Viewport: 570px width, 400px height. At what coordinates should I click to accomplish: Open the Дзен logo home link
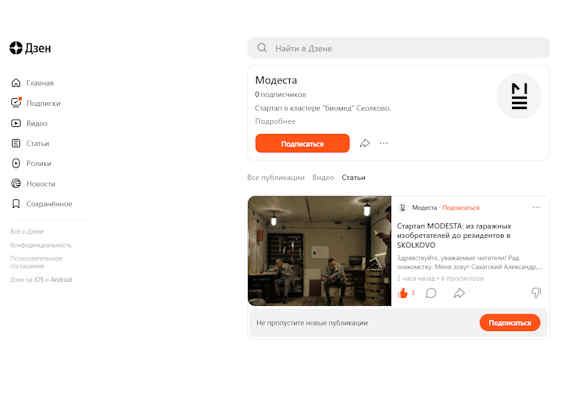coord(30,48)
